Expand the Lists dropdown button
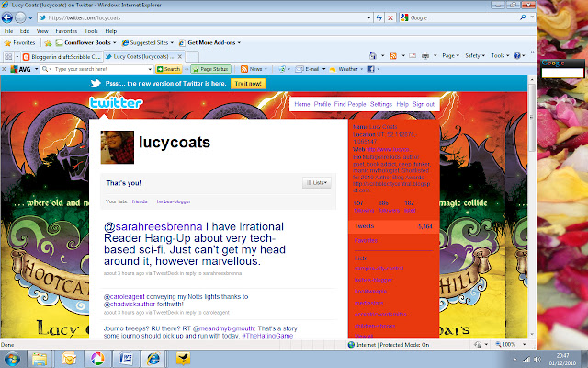This screenshot has height=368, width=588. (317, 183)
